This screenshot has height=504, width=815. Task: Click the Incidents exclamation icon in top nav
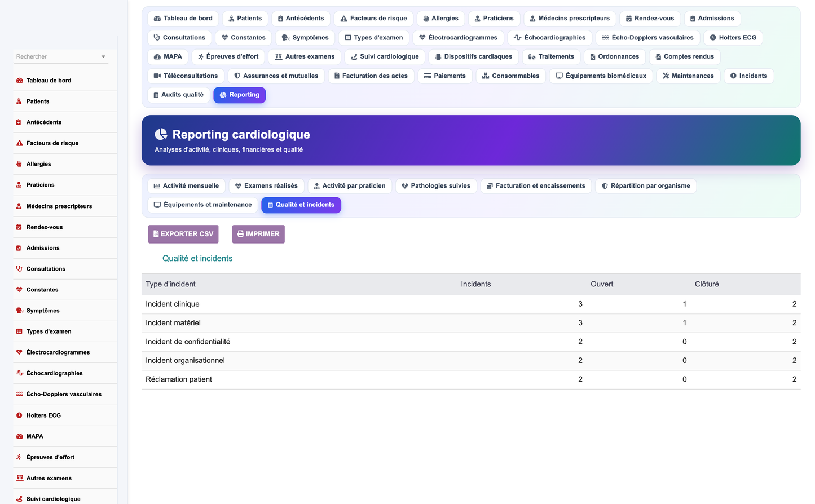733,76
